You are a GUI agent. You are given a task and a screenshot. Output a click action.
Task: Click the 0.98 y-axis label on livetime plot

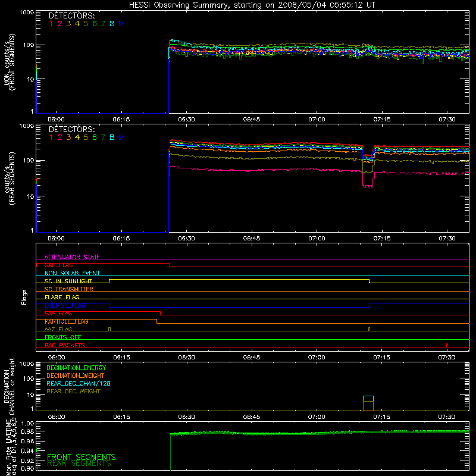[x=27, y=431]
